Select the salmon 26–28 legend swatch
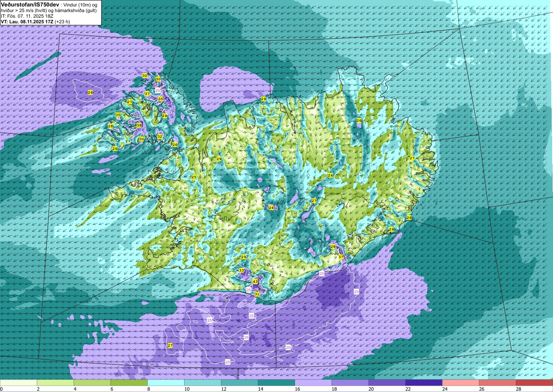 pyautogui.click(x=497, y=383)
